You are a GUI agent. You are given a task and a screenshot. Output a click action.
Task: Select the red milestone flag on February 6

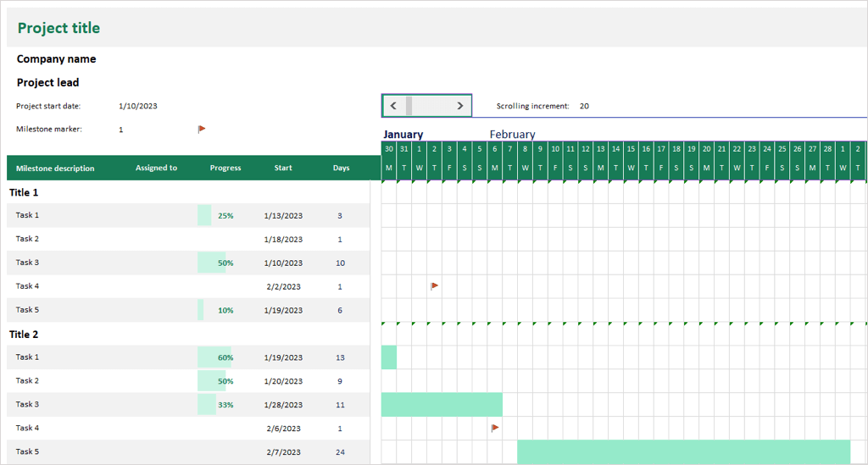point(495,429)
